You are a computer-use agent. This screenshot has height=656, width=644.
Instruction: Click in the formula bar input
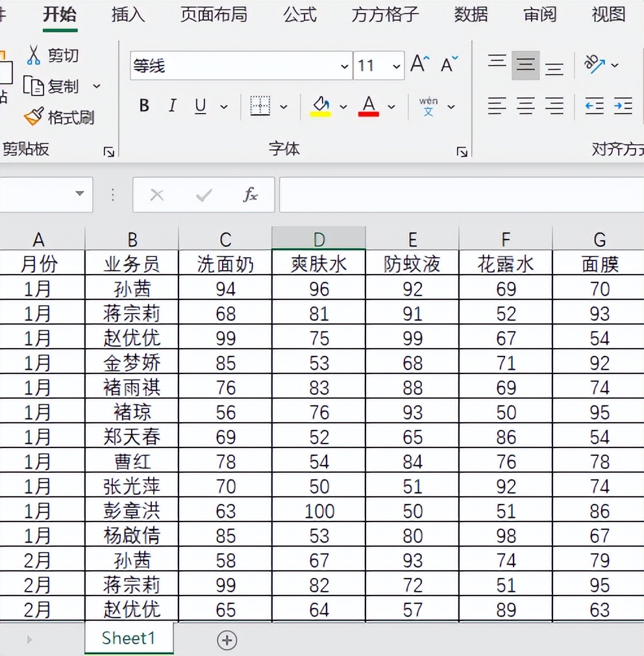tap(462, 195)
